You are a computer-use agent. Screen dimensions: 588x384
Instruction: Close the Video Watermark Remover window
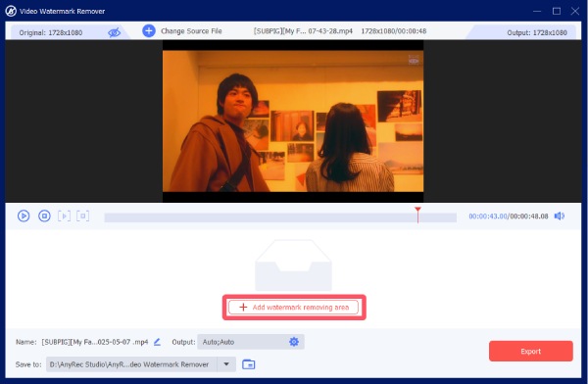point(575,11)
